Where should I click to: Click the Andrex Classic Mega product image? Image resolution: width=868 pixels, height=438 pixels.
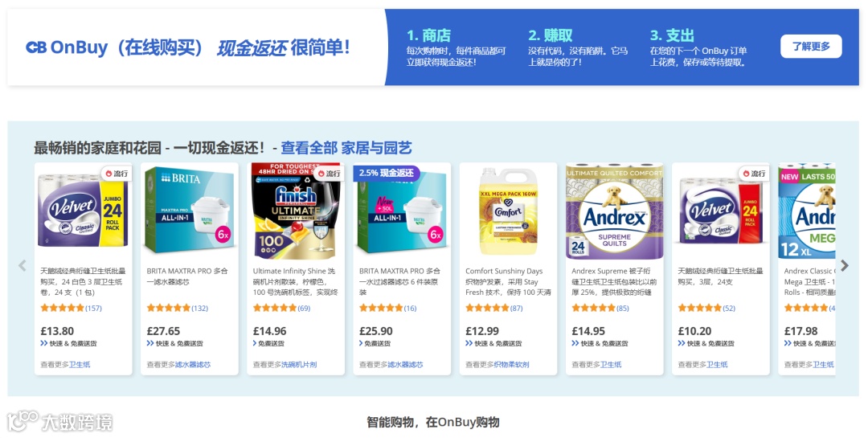tap(807, 211)
